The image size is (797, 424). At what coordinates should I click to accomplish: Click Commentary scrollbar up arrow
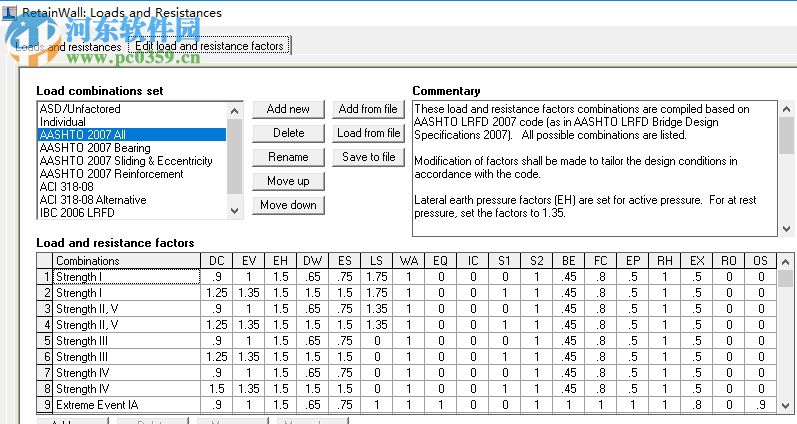point(786,109)
